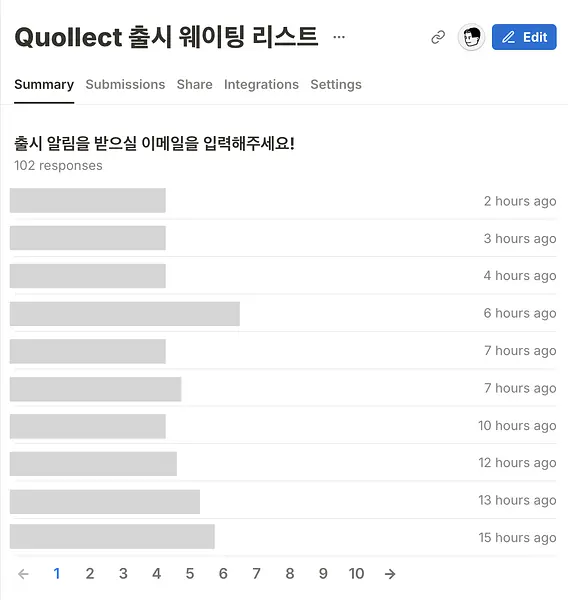The image size is (568, 600).
Task: Go to next page with right arrow
Action: tap(390, 574)
